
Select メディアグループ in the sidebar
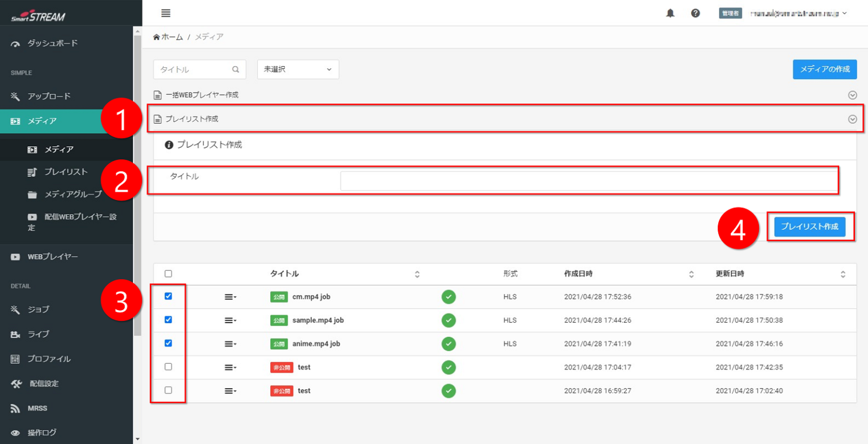[73, 194]
